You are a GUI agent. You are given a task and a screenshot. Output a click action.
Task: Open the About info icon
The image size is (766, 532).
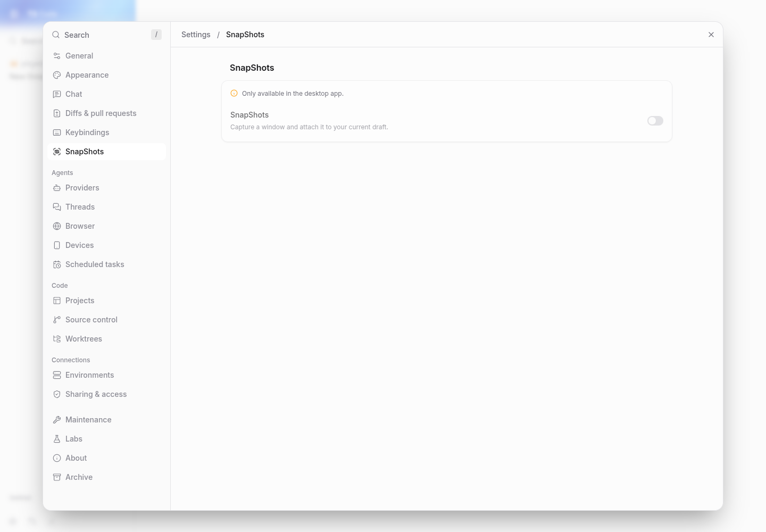(57, 458)
